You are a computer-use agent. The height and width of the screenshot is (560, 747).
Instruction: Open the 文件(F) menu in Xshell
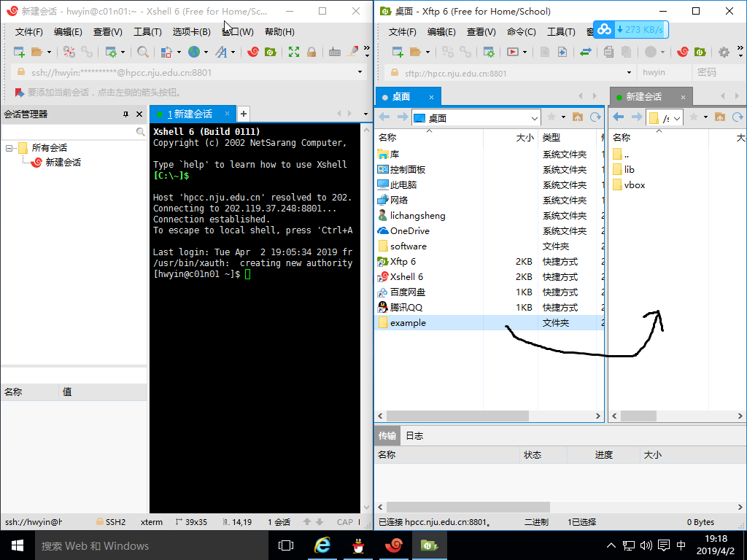[x=28, y=32]
